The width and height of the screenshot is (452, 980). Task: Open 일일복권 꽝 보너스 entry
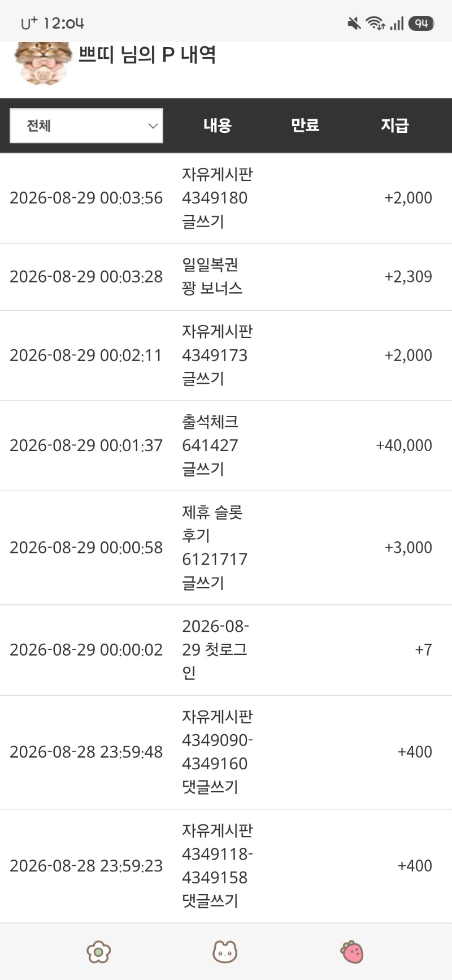[x=226, y=277]
